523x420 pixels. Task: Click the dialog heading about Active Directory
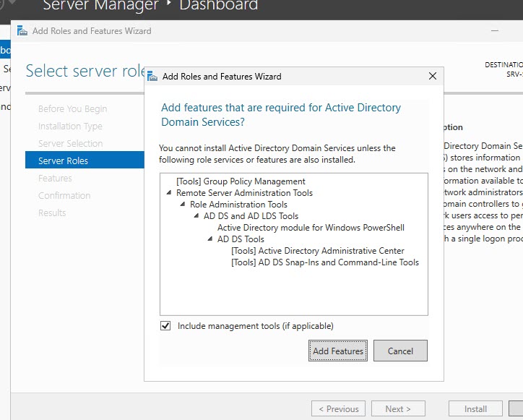coord(281,114)
